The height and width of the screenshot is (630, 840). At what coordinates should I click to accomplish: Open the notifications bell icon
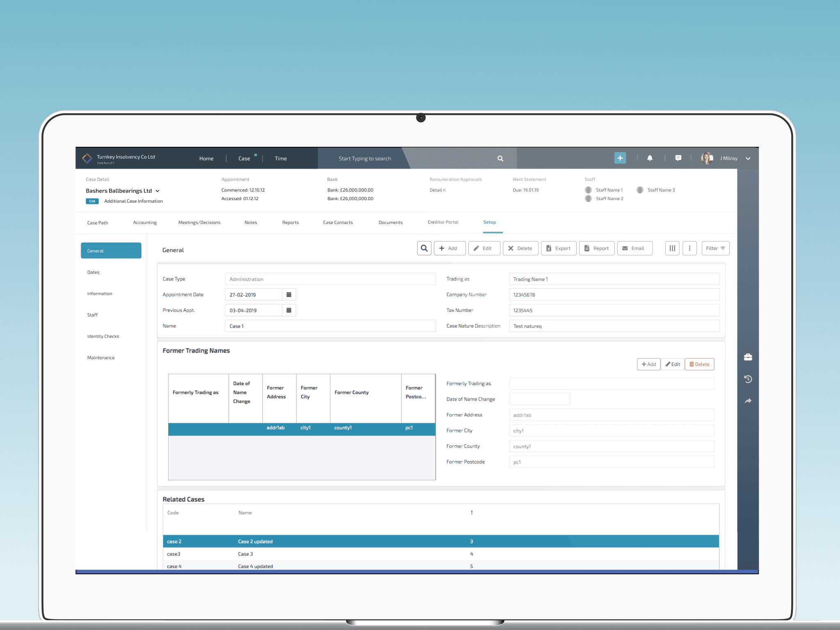coord(650,158)
